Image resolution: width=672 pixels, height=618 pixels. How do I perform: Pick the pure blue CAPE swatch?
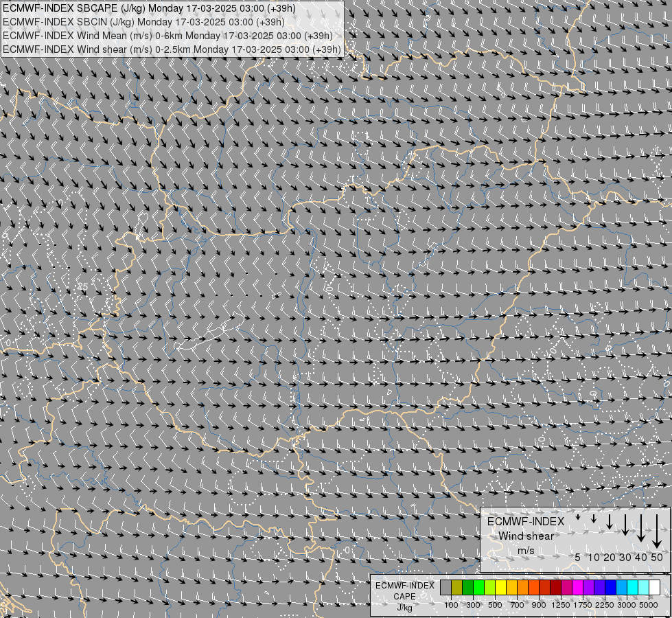[x=611, y=588]
